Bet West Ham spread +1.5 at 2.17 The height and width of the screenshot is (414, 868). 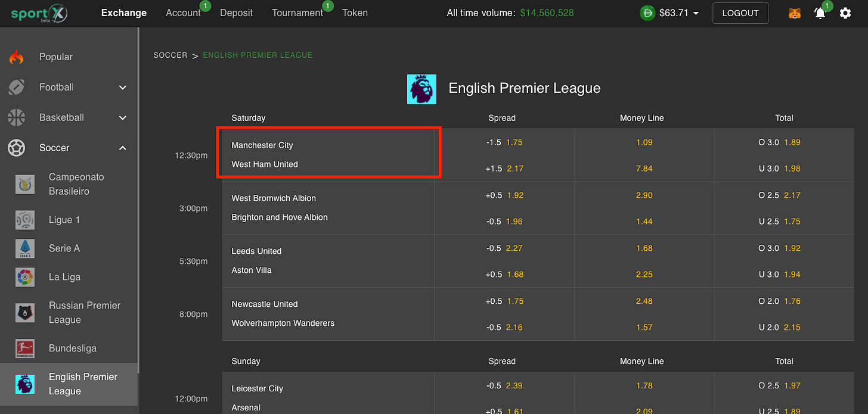[504, 169]
